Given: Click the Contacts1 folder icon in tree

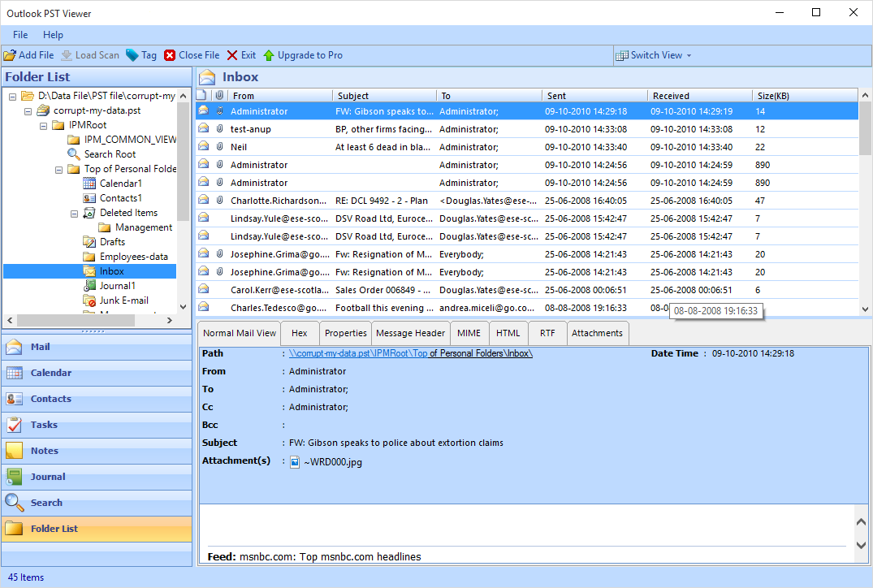Looking at the screenshot, I should point(89,198).
